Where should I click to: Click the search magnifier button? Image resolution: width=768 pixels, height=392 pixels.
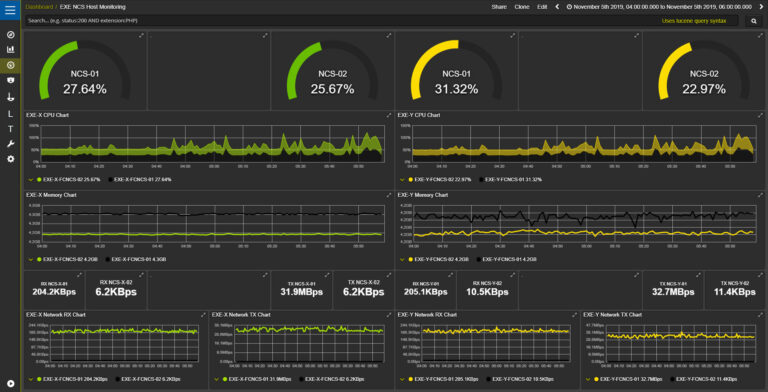[754, 21]
